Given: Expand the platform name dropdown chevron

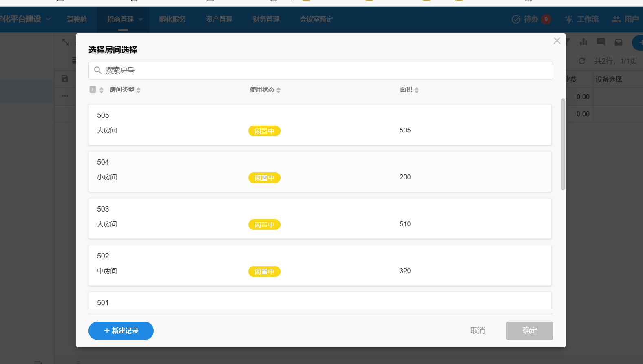Looking at the screenshot, I should (48, 19).
